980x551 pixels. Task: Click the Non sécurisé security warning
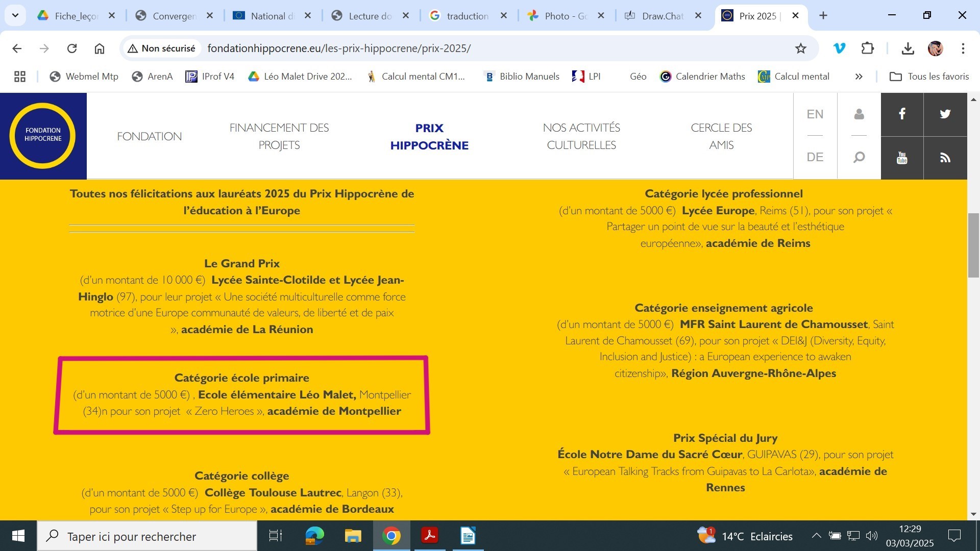point(161,48)
